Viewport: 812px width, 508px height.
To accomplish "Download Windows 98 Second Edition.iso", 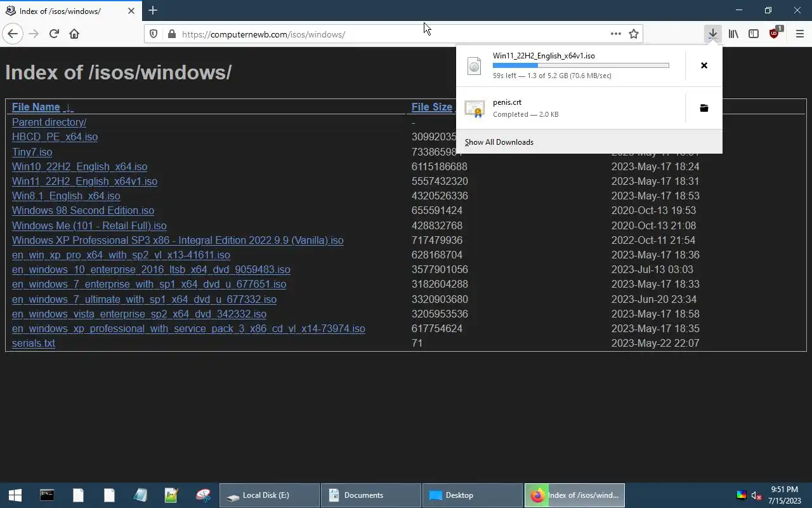I will pyautogui.click(x=83, y=210).
